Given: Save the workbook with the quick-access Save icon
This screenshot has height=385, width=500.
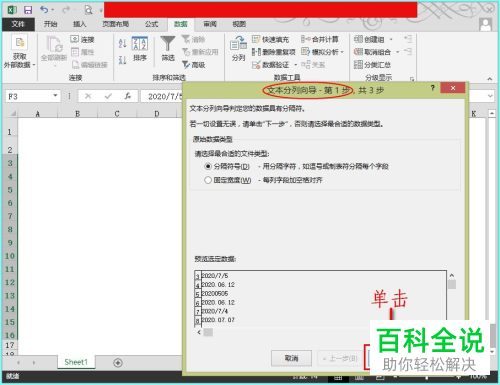Looking at the screenshot, I should click(28, 10).
